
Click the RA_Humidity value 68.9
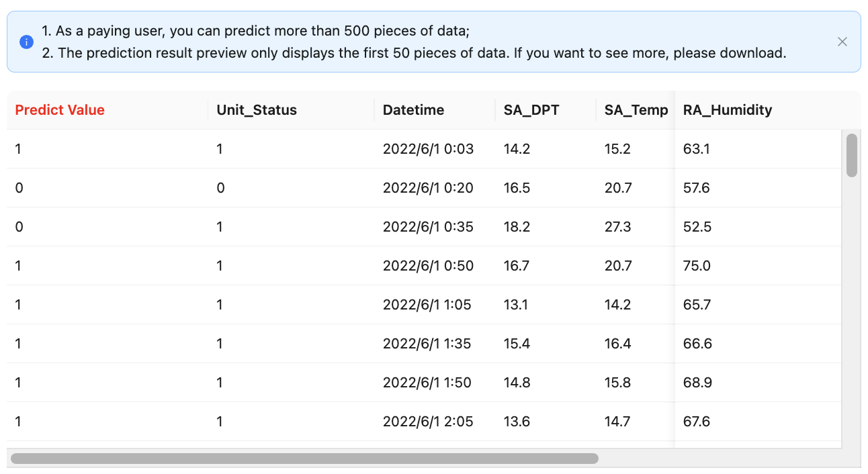697,383
